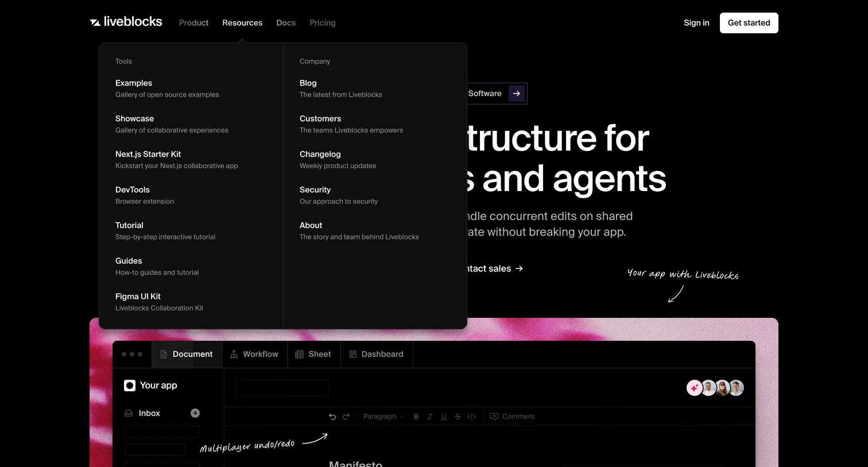Click the undo arrow icon
The image size is (868, 467).
pyautogui.click(x=332, y=417)
